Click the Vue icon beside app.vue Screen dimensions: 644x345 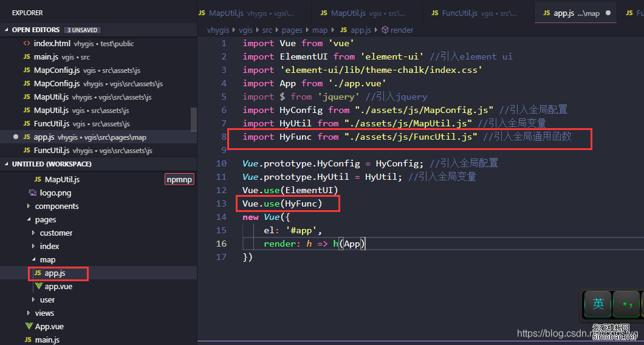coord(38,287)
